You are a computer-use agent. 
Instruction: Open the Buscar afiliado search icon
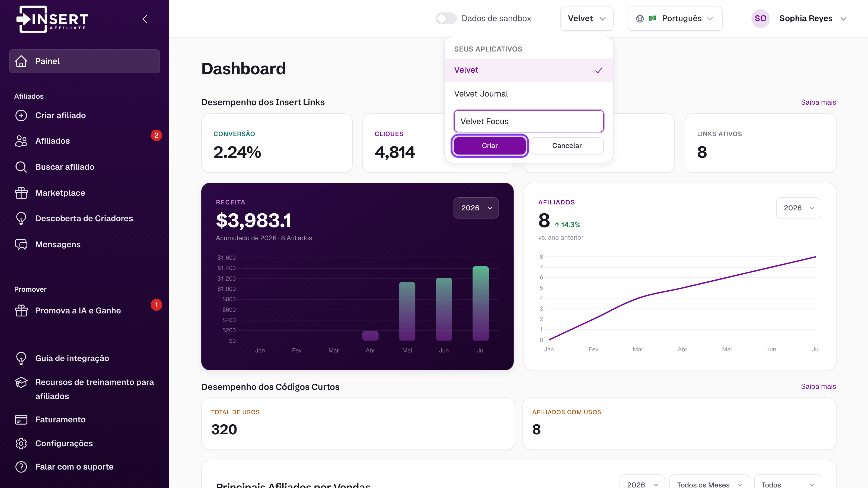[21, 167]
